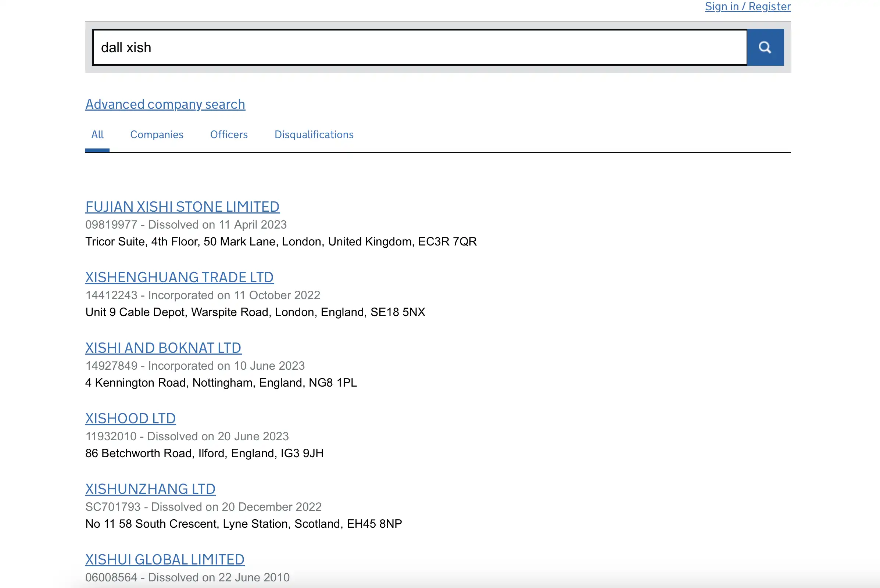Open XISHENGHUANG TRADE LTD result
This screenshot has width=880, height=588.
[x=179, y=277]
